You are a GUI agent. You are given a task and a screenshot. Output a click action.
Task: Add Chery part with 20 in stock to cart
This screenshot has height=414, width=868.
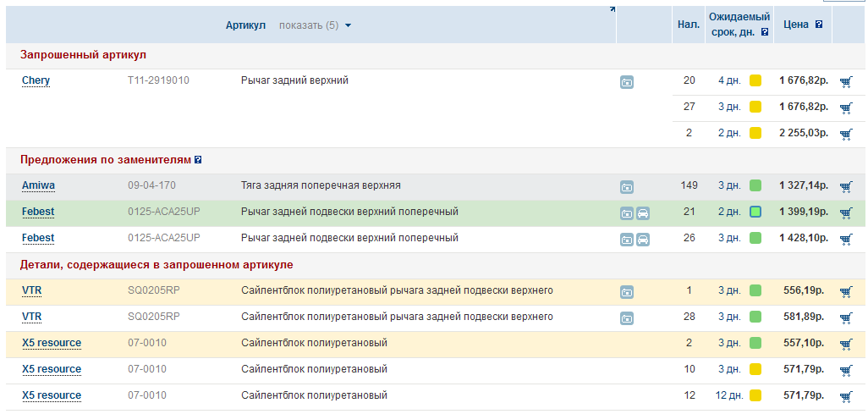pyautogui.click(x=846, y=82)
